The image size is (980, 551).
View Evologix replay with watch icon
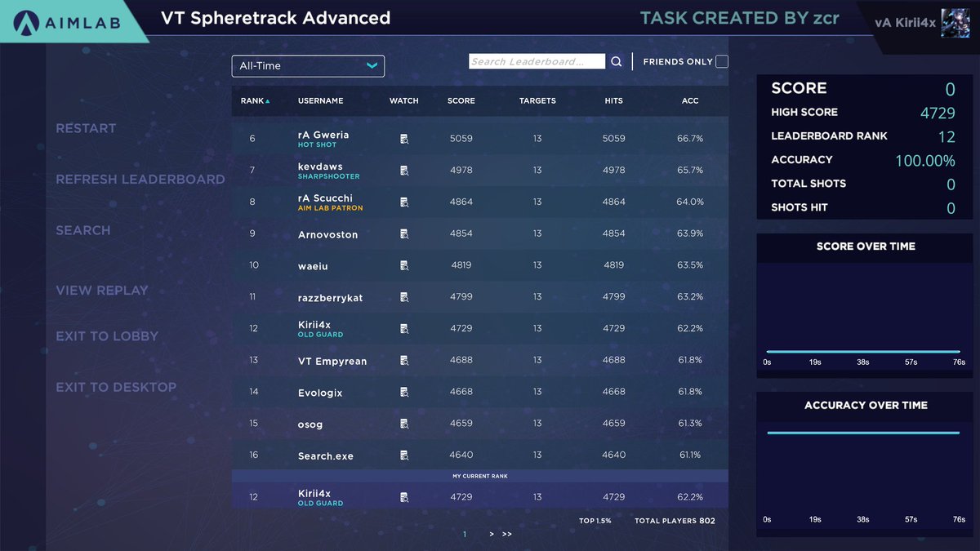tap(404, 392)
